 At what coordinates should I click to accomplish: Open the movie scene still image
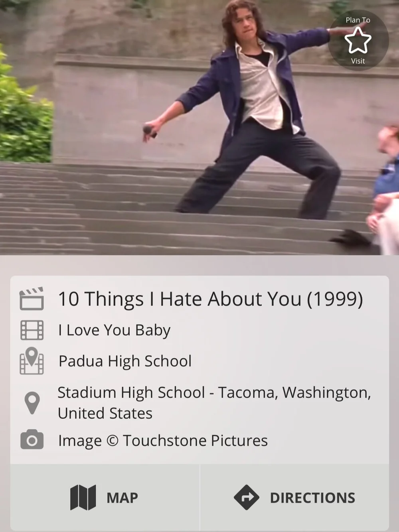[x=199, y=127]
